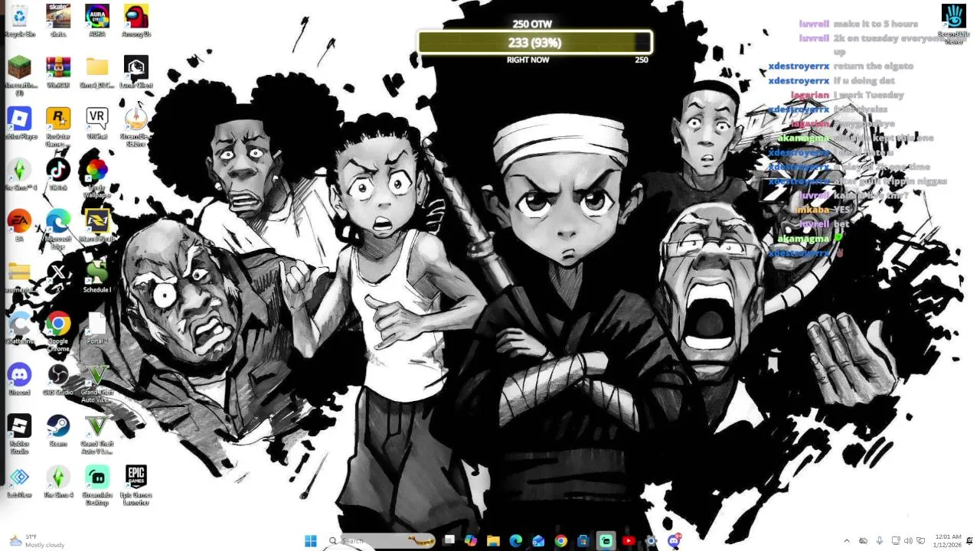Screen dimensions: 980x551
Task: Launch the Schedule I game shortcut
Action: (x=97, y=275)
